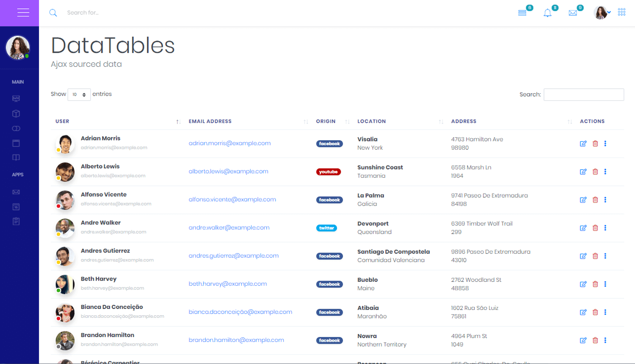635x364 pixels.
Task: Open the envelope messages icon in top bar
Action: 573,13
